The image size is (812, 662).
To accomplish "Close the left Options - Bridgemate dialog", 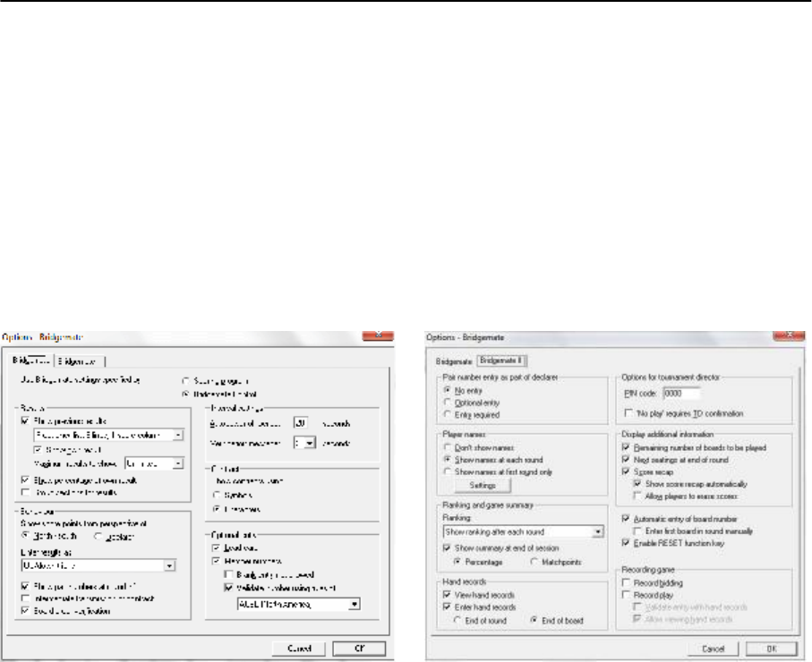I will tap(379, 335).
